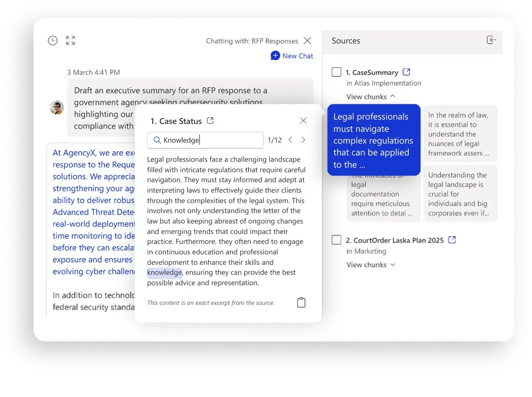Open chunk 'Understanding the legal landscape'
The image size is (532, 397).
460,194
